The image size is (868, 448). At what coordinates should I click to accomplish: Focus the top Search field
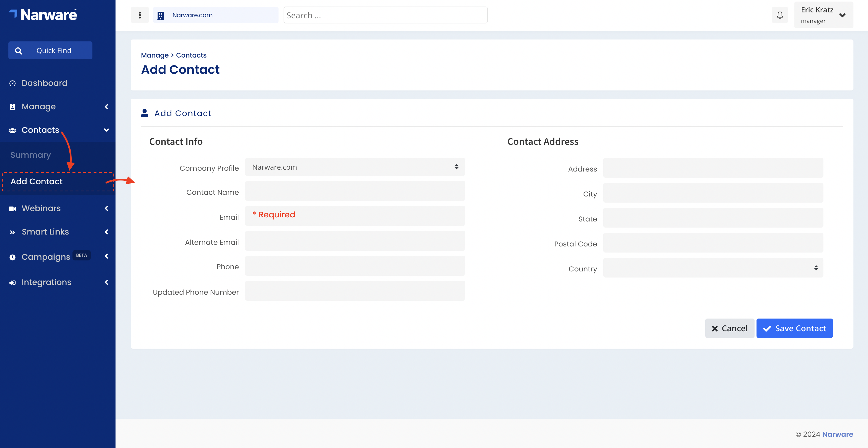click(386, 15)
